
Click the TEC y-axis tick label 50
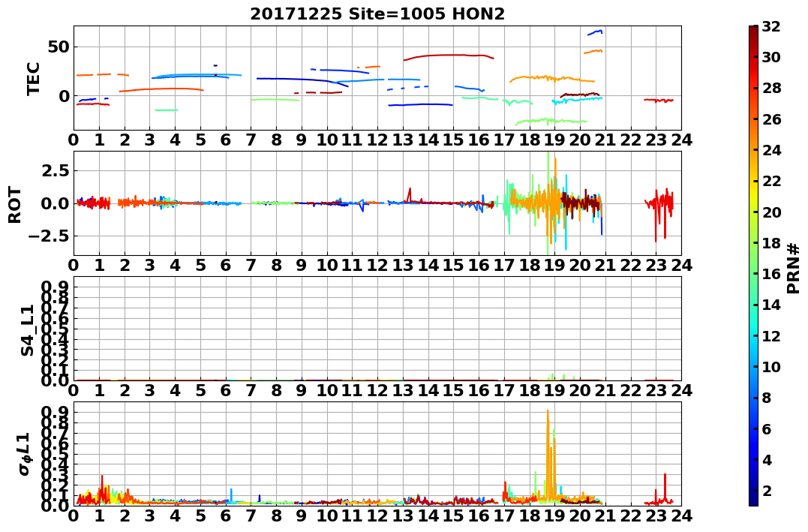coord(59,47)
